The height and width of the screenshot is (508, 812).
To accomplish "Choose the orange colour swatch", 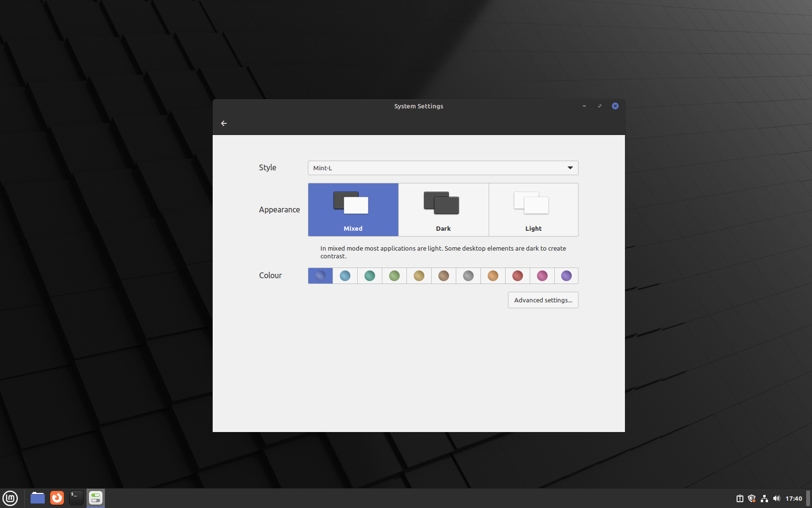I will click(493, 276).
